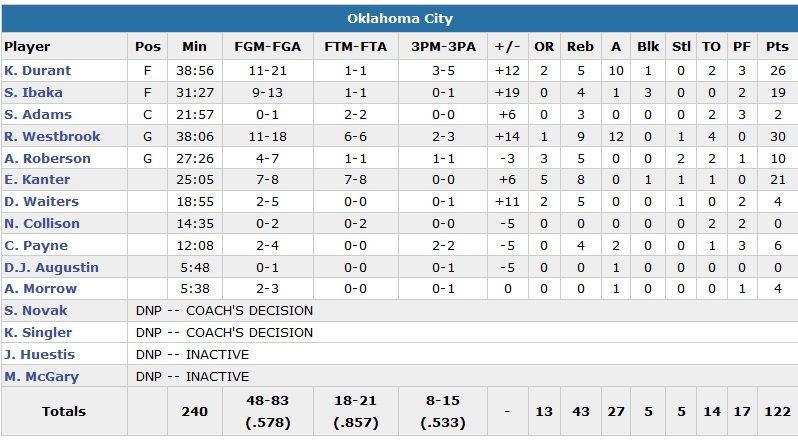Click the FGM-FGA column header

(x=263, y=46)
